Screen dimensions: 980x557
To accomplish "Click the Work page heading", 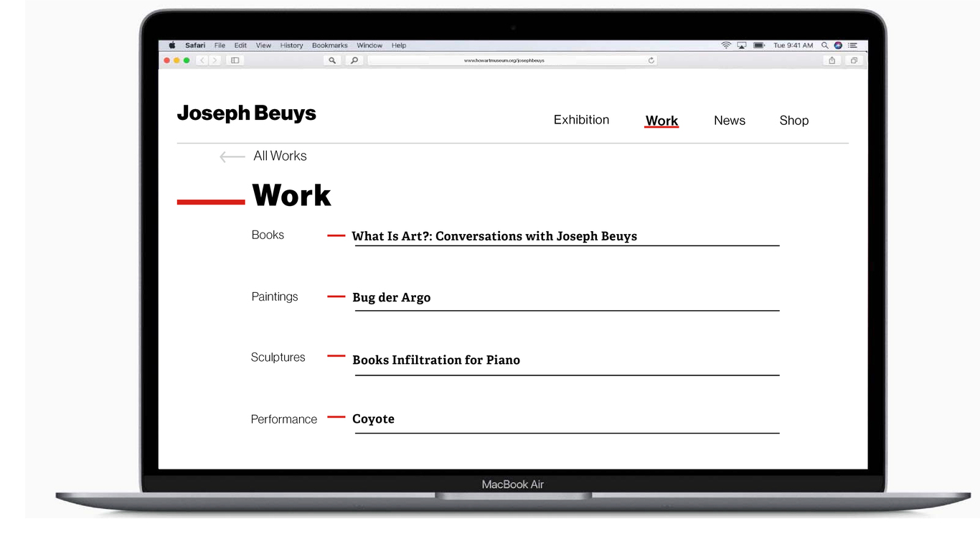I will pos(291,195).
